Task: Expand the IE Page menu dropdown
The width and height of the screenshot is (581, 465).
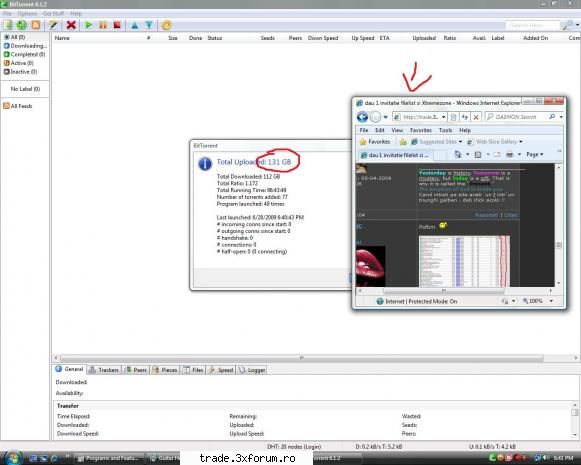Action: point(534,155)
